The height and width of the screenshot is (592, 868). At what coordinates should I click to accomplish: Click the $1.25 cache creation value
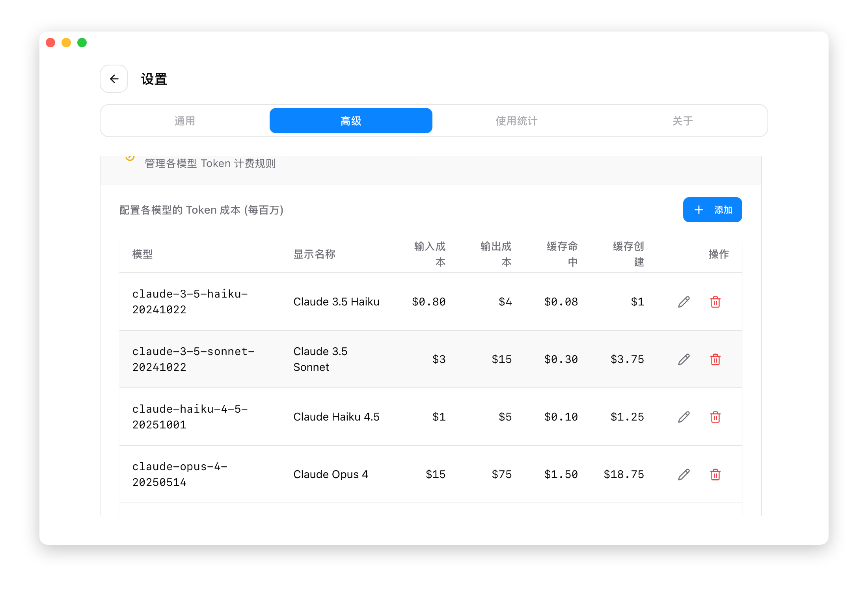(627, 417)
